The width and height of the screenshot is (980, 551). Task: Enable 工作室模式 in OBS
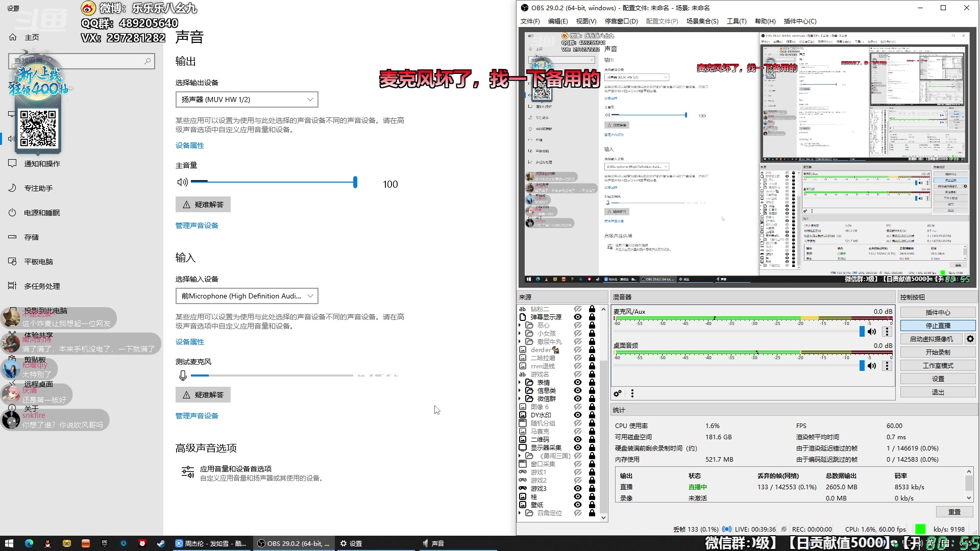[x=938, y=365]
